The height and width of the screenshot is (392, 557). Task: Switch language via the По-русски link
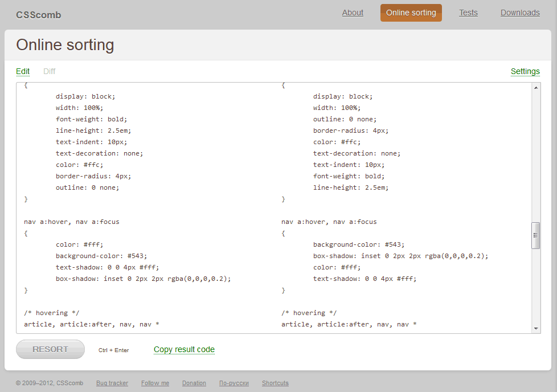(x=234, y=383)
